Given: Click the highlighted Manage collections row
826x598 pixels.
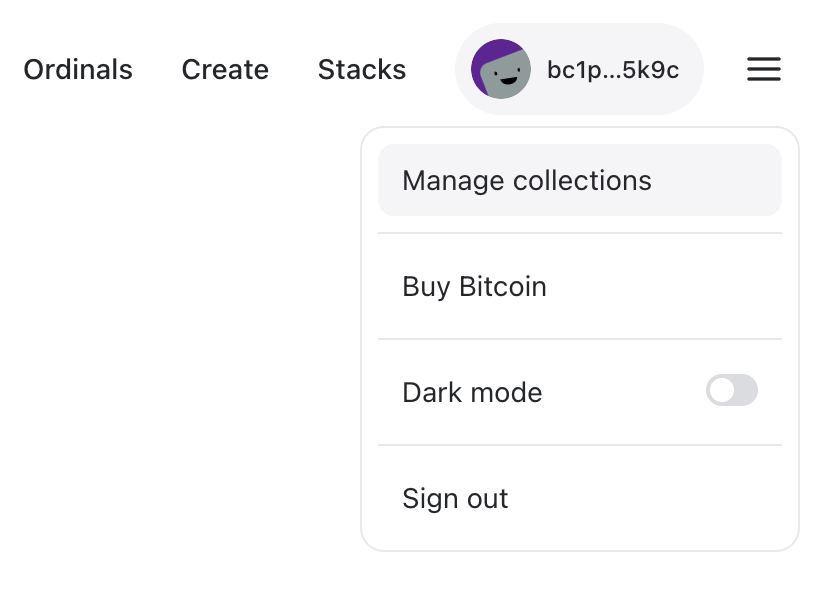Looking at the screenshot, I should tap(579, 180).
